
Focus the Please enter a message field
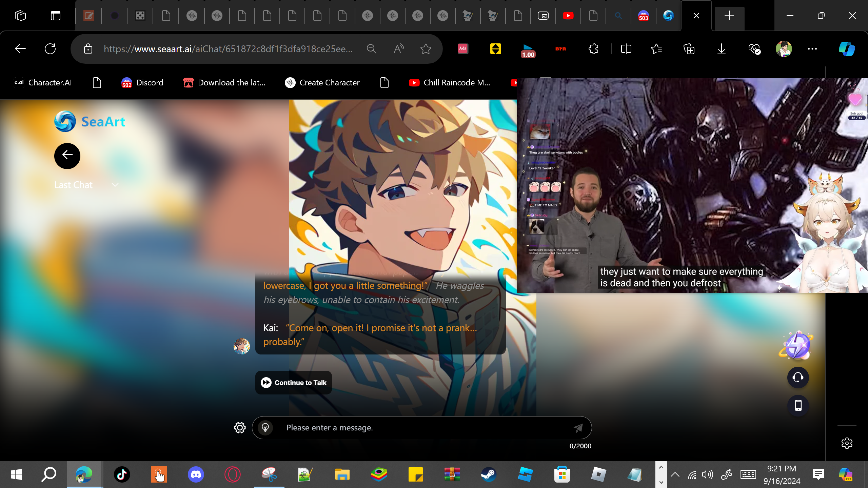click(422, 428)
